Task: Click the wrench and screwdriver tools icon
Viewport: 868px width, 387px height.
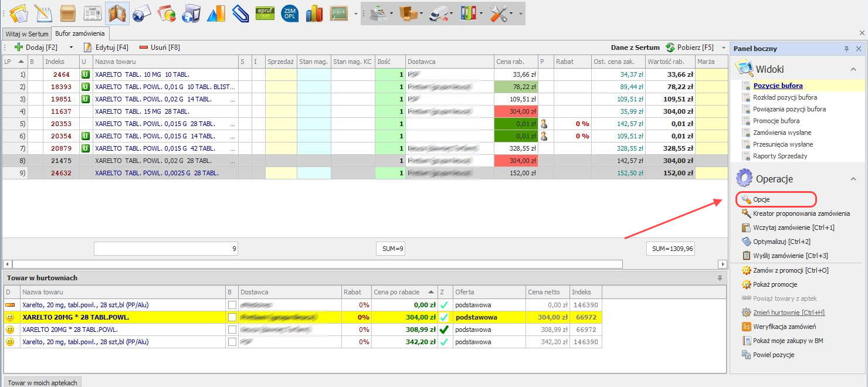Action: 499,13
